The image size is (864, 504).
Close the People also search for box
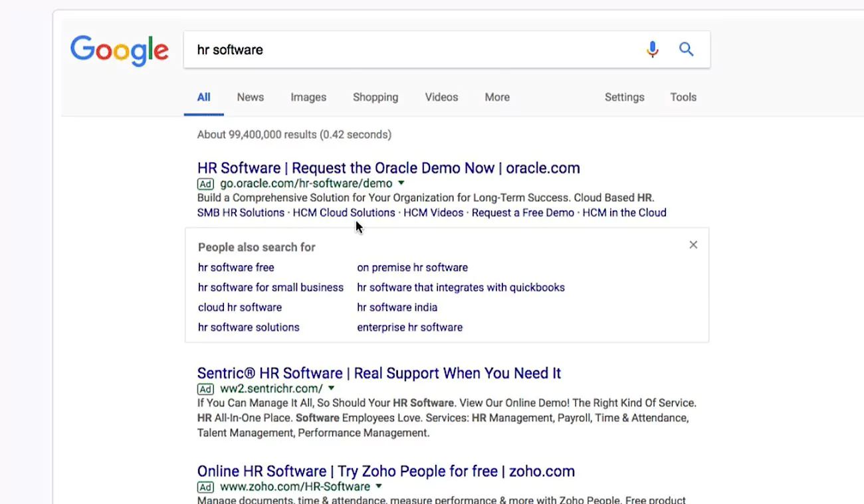point(693,245)
